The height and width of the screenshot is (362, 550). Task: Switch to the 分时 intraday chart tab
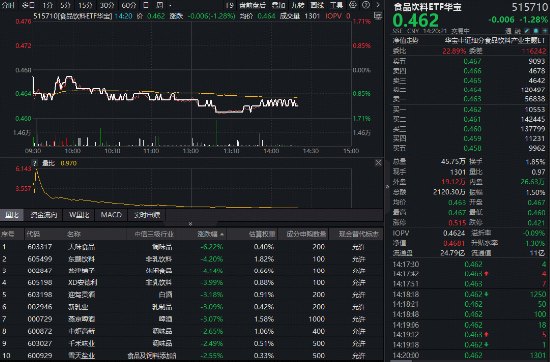8,5
